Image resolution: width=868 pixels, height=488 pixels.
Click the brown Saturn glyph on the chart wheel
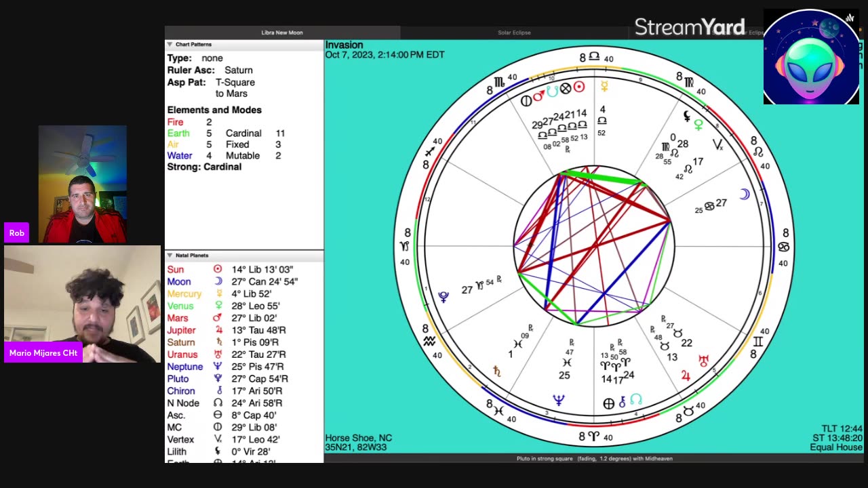[496, 371]
